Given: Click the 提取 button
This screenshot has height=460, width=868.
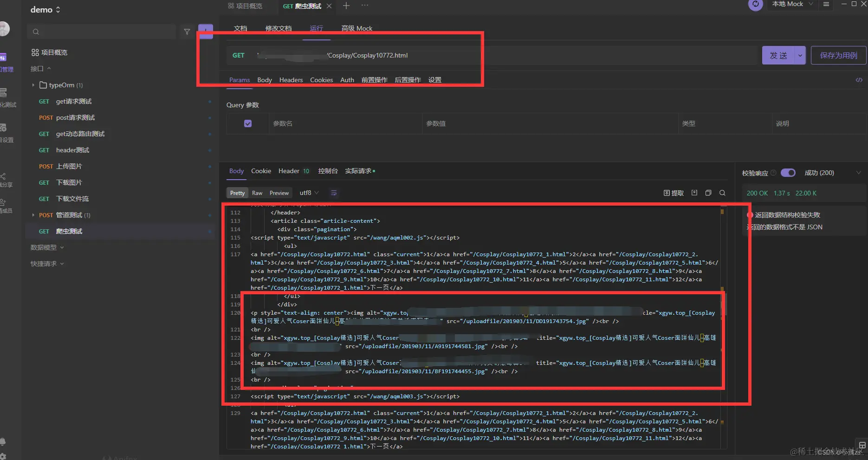Looking at the screenshot, I should (674, 193).
